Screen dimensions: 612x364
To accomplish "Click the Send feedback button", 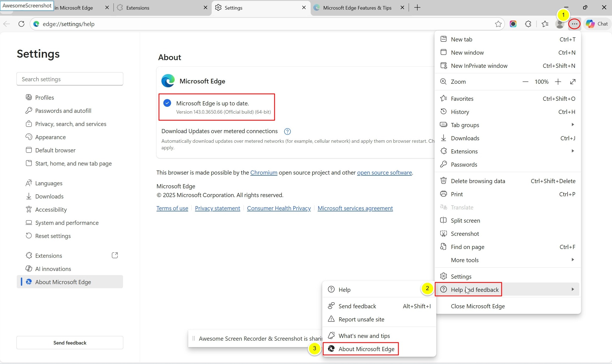I will click(69, 343).
